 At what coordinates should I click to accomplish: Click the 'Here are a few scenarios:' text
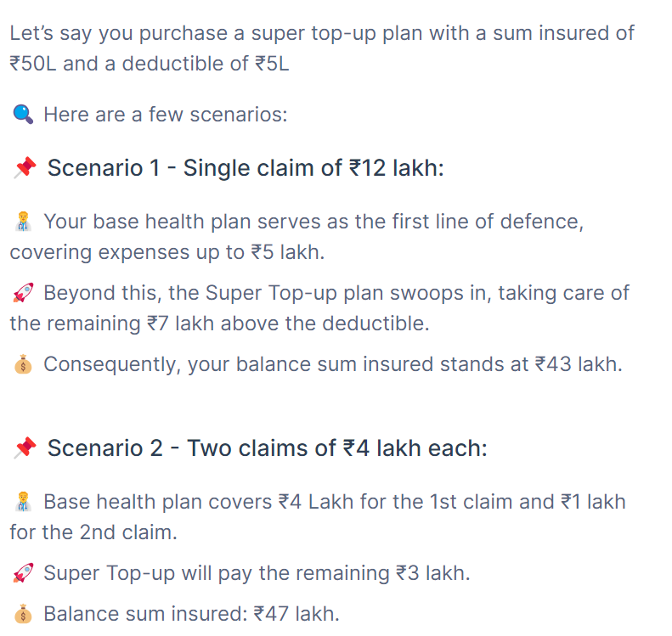tap(165, 114)
